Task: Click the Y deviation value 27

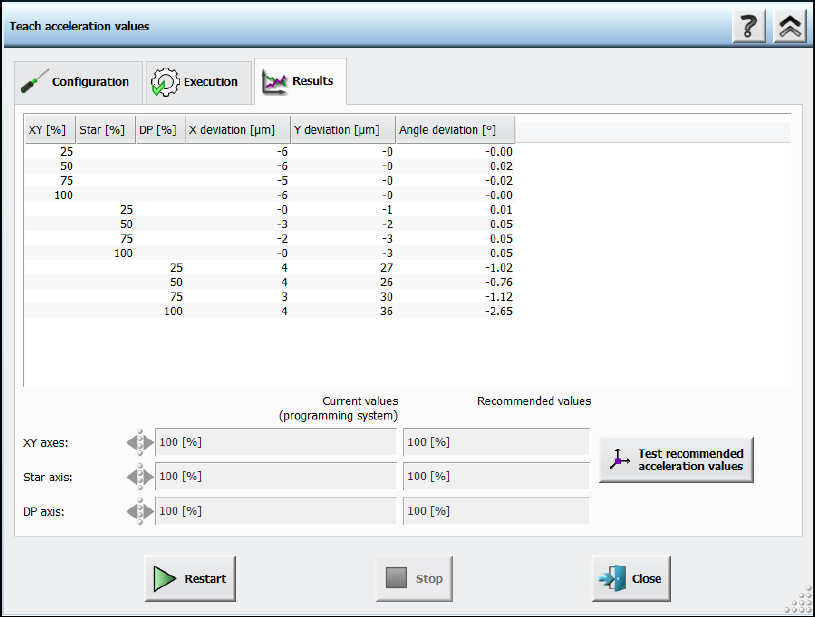Action: 386,268
